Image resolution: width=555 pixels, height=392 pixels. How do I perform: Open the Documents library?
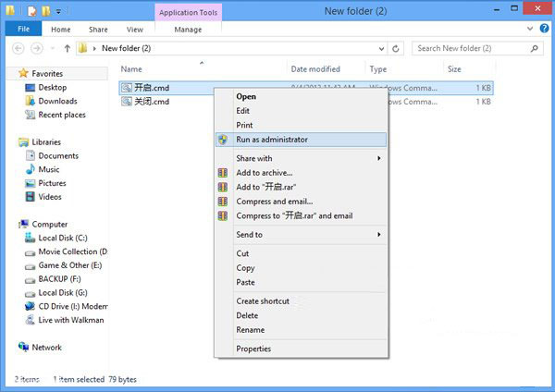[x=58, y=156]
